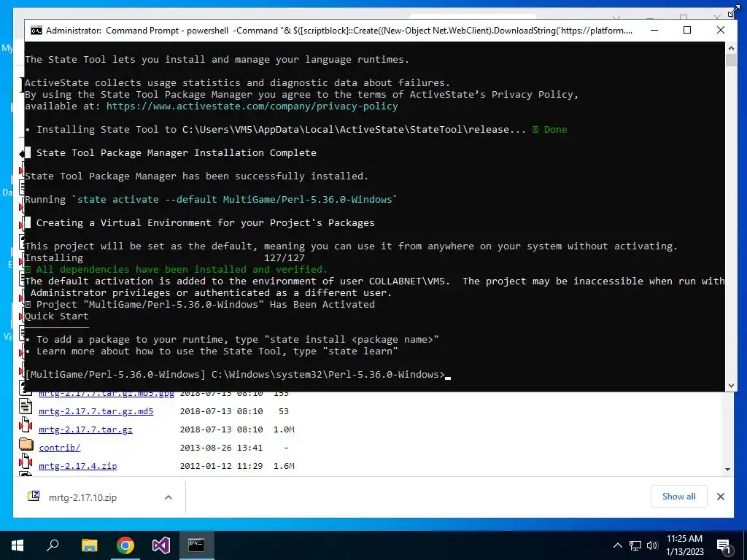The image size is (747, 560).
Task: Open File Explorer from taskbar
Action: pos(89,545)
